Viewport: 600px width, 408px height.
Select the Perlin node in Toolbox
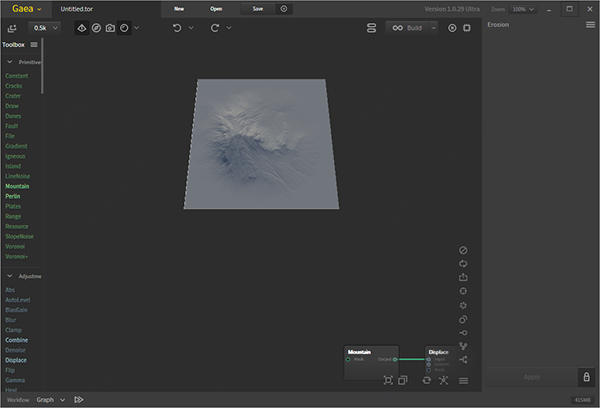tap(13, 196)
